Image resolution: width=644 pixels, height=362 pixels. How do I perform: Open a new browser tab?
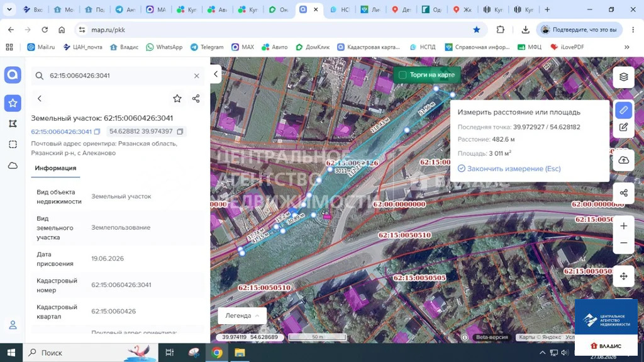547,9
